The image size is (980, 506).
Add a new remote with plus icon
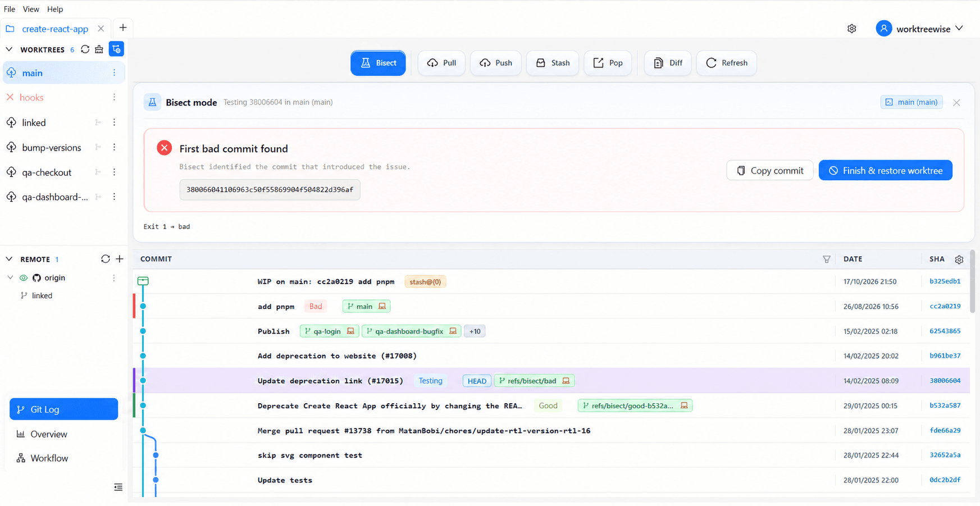[x=120, y=259]
